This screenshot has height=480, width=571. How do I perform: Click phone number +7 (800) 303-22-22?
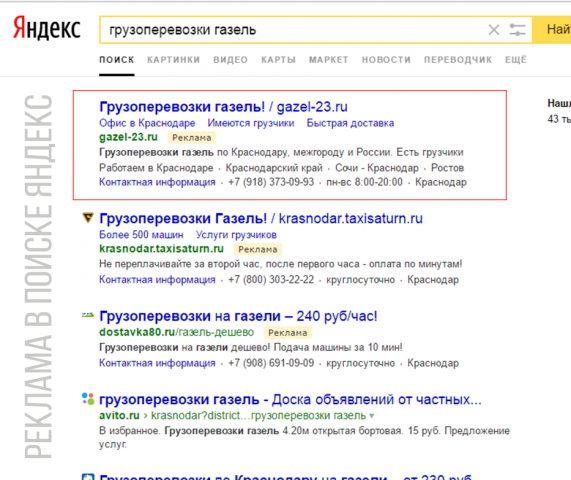click(x=271, y=280)
